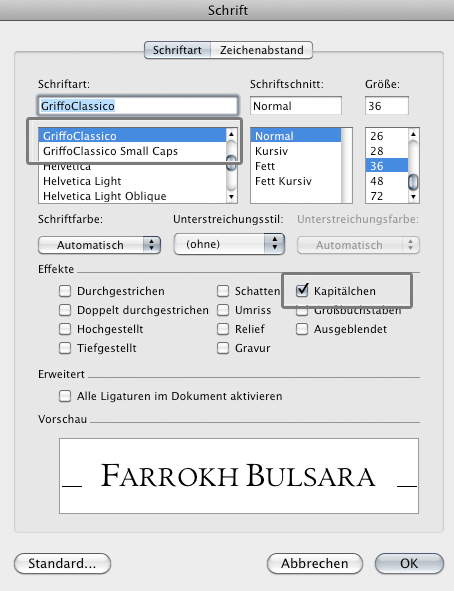This screenshot has width=454, height=591.
Task: Click the size list scroll-down arrow
Action: pyautogui.click(x=413, y=197)
